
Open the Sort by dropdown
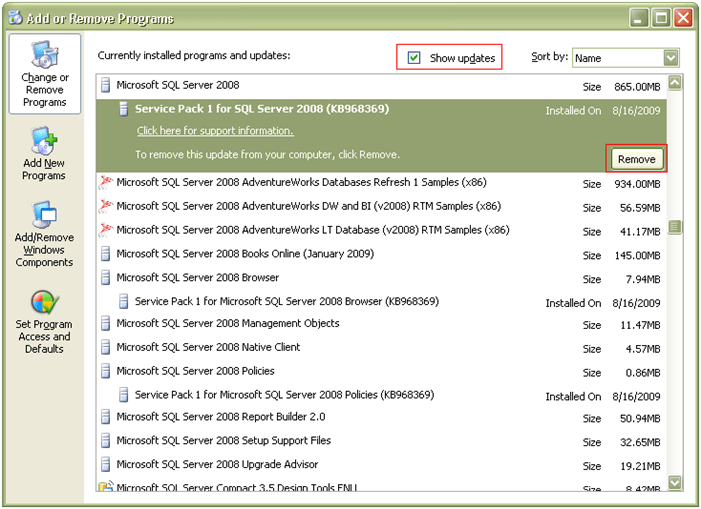point(670,58)
